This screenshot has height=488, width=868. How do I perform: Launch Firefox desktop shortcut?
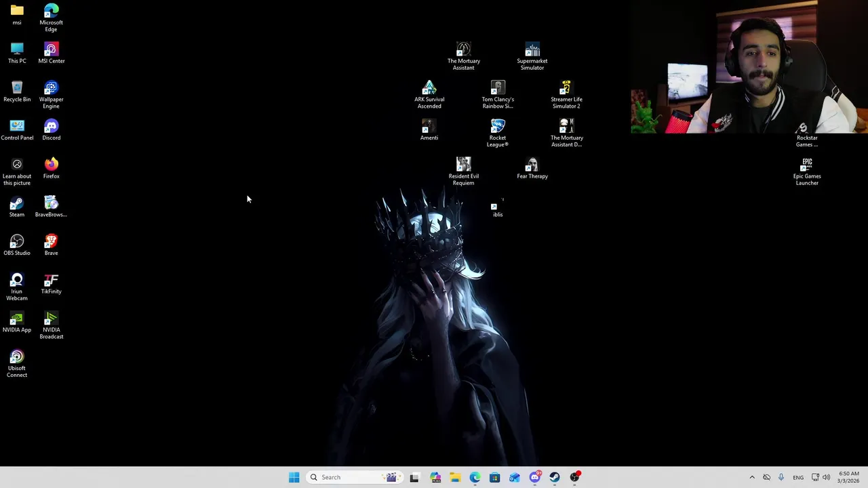click(51, 168)
